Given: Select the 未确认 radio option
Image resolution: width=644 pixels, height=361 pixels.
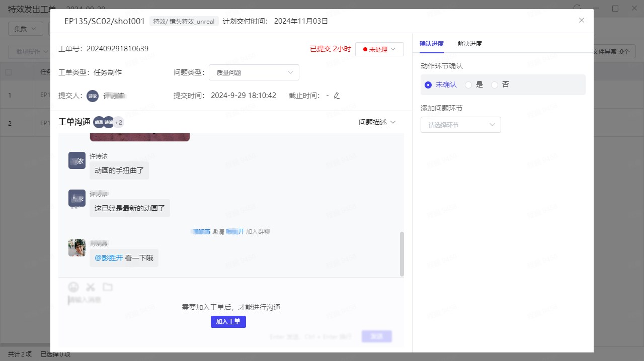Looking at the screenshot, I should point(428,85).
